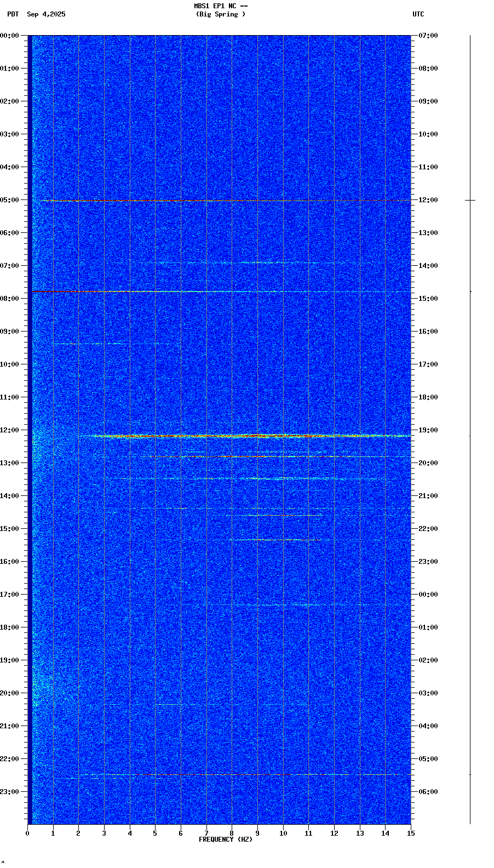Click the UTC 00:00 time label
The width and height of the screenshot is (494, 868).
[x=428, y=595]
